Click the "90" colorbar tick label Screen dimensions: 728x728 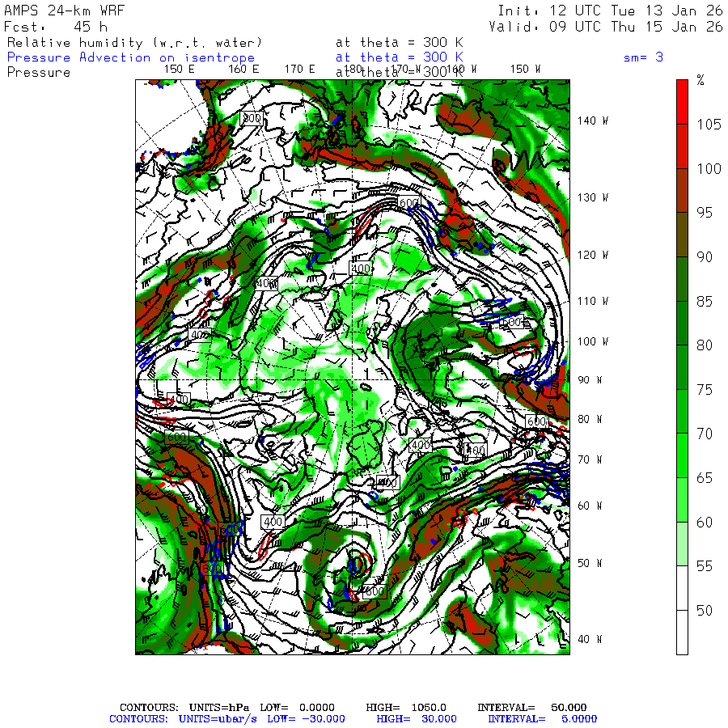coord(705,256)
